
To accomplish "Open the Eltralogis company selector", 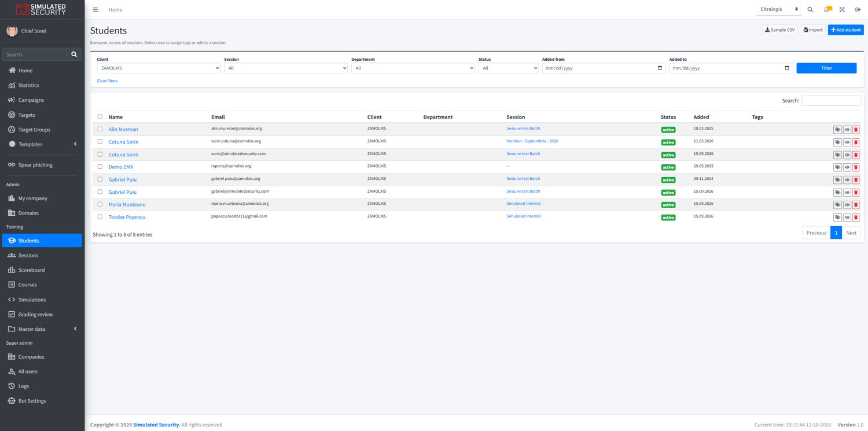I will (779, 9).
